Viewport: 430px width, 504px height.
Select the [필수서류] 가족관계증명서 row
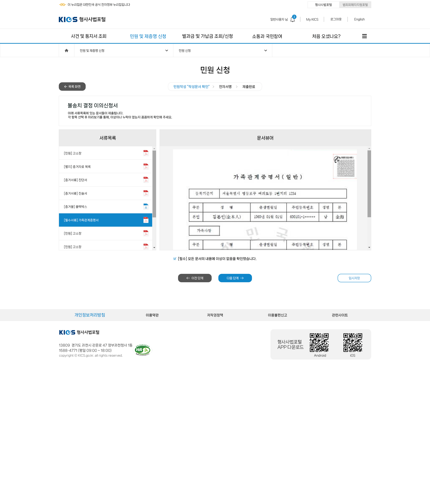tap(105, 220)
